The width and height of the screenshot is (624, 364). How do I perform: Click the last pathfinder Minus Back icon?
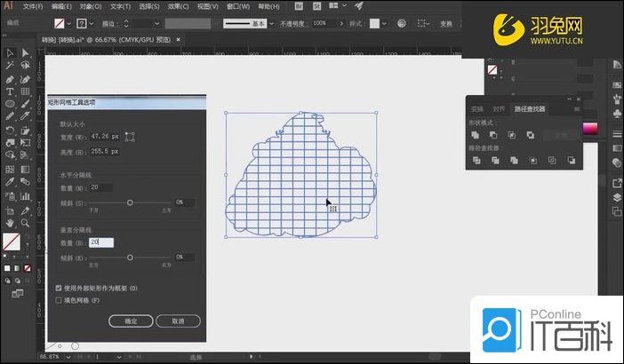[570, 161]
